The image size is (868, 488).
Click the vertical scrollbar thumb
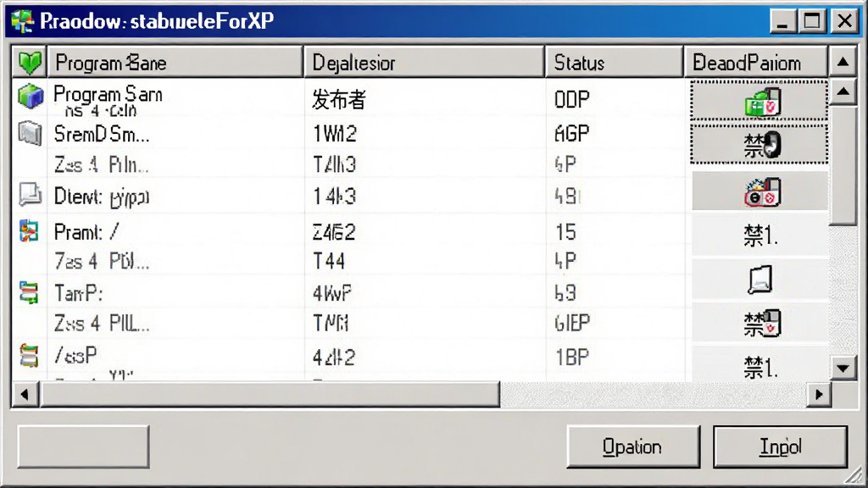click(843, 165)
